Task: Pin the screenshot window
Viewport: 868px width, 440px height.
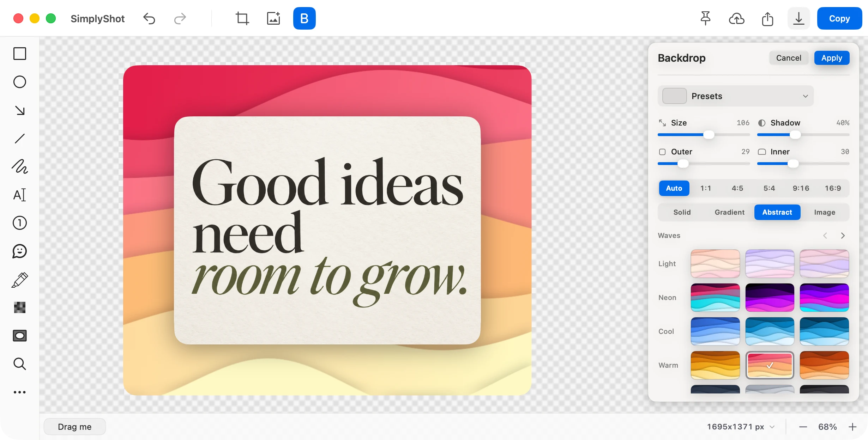Action: click(705, 18)
